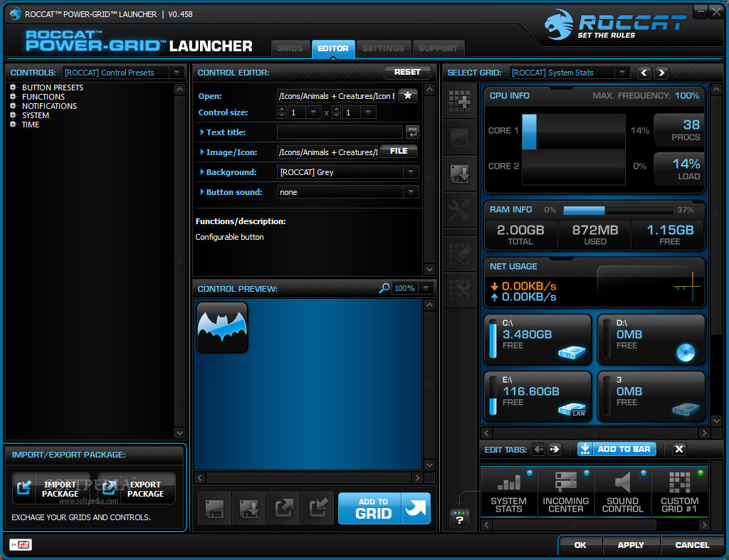
Task: Click the RAM usage progress bar
Action: pos(619,211)
